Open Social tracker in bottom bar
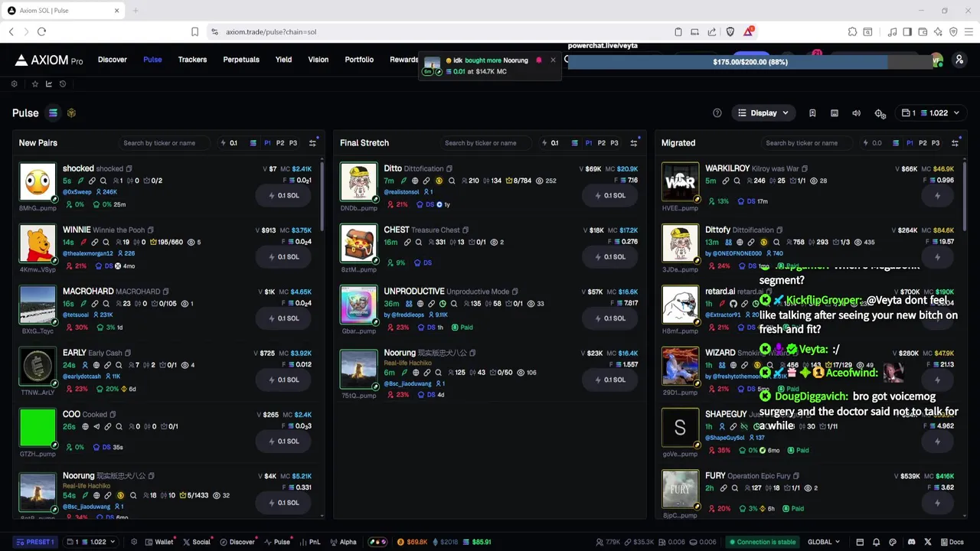 197,542
